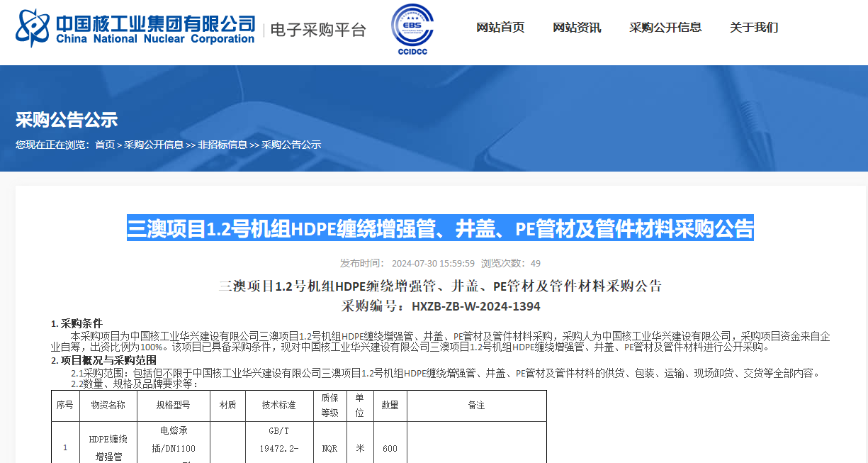Click the 2.2数量、规格及品牌要求等 line
The width and height of the screenshot is (868, 463).
pos(134,384)
